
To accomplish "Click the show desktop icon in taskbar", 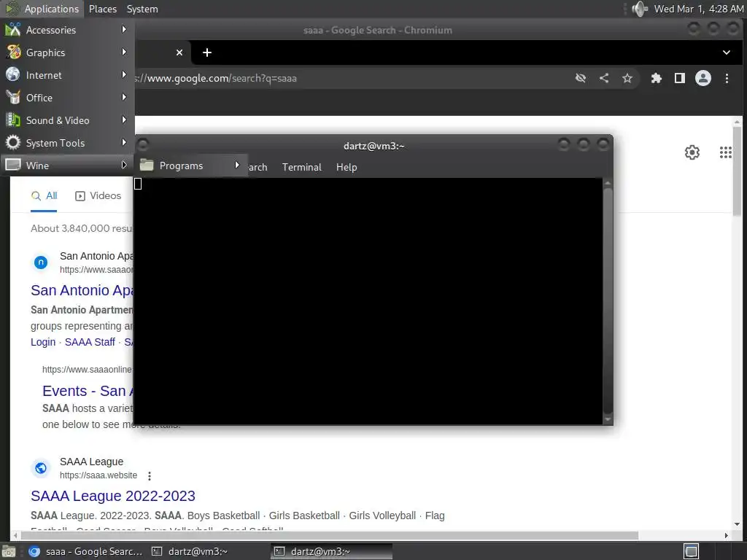I will 9,551.
